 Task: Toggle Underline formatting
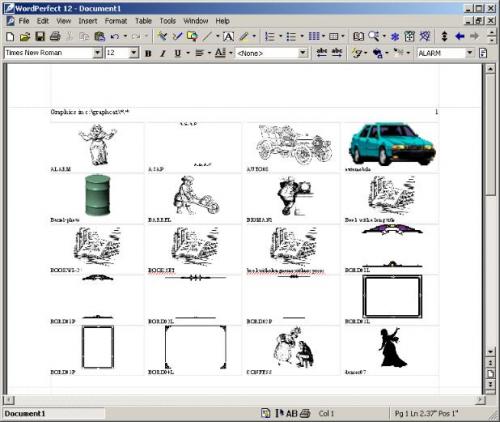pos(178,53)
